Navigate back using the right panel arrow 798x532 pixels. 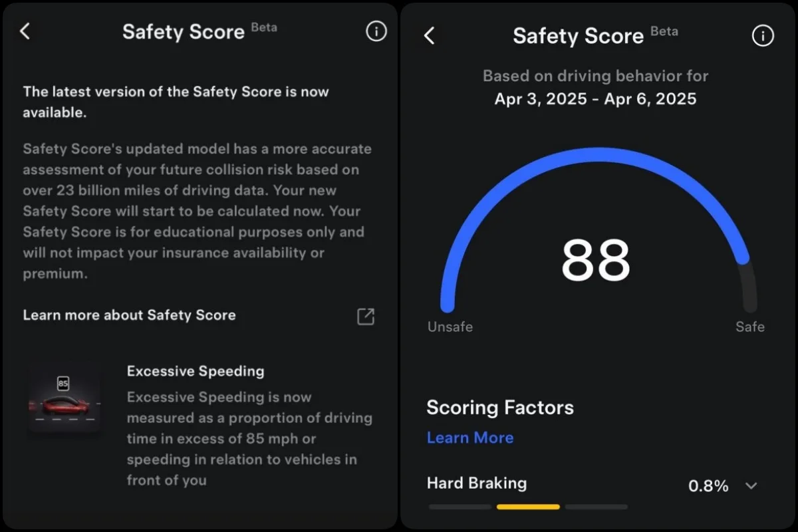click(x=429, y=37)
